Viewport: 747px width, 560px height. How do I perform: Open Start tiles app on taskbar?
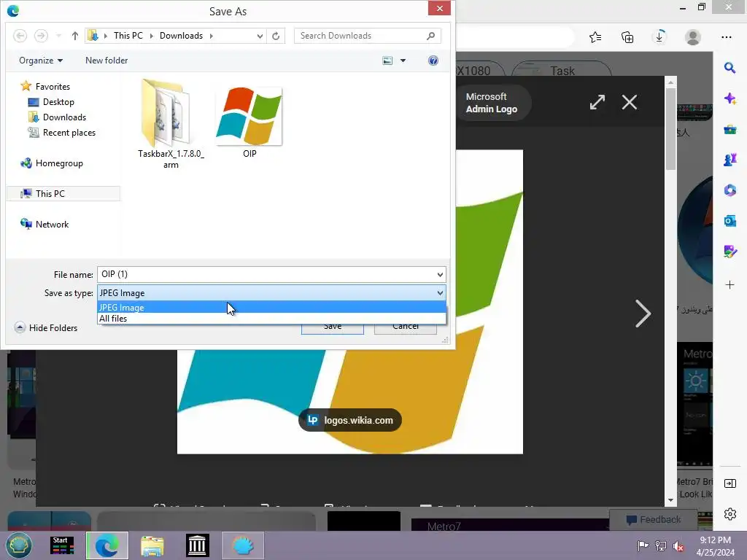coord(63,545)
